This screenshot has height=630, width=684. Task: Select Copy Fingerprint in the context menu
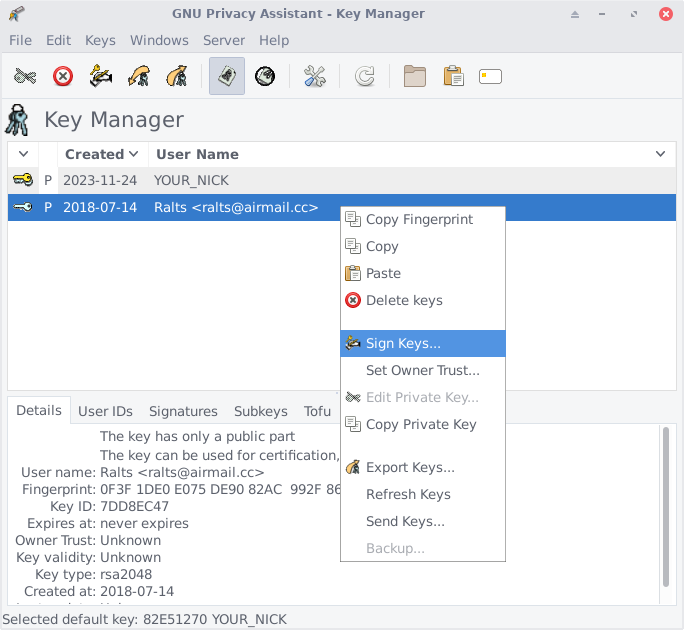click(419, 219)
